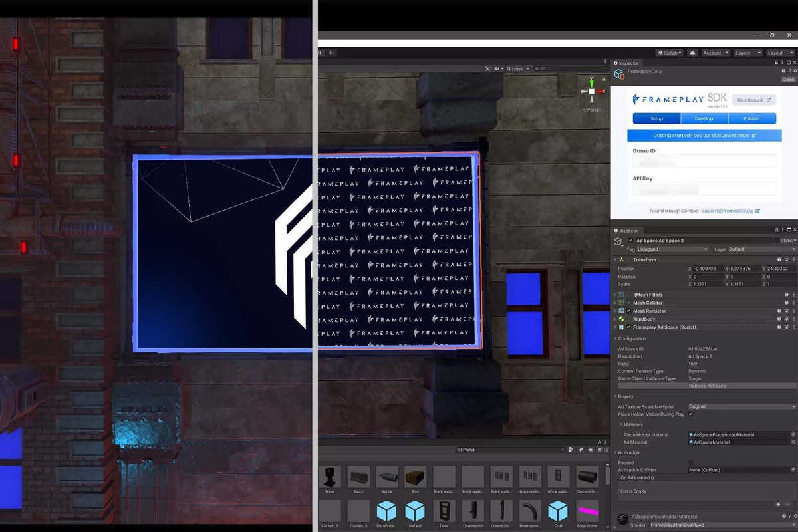Image resolution: width=798 pixels, height=532 pixels.
Task: Open the Tag dropdown showing Untagged
Action: [x=672, y=249]
